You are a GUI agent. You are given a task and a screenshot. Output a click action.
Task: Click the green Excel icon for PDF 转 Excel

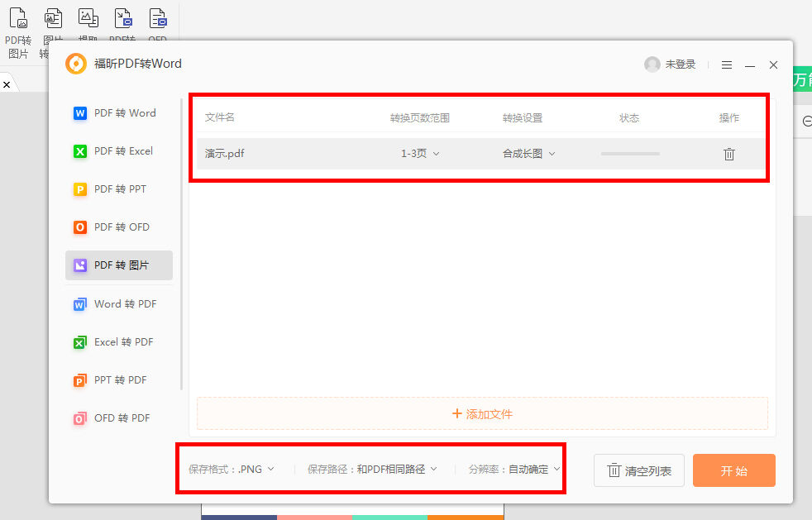coord(80,150)
